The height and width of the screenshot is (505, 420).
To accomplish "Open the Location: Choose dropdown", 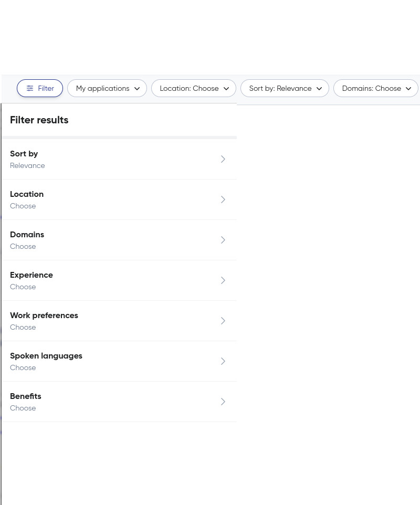I will pos(194,88).
